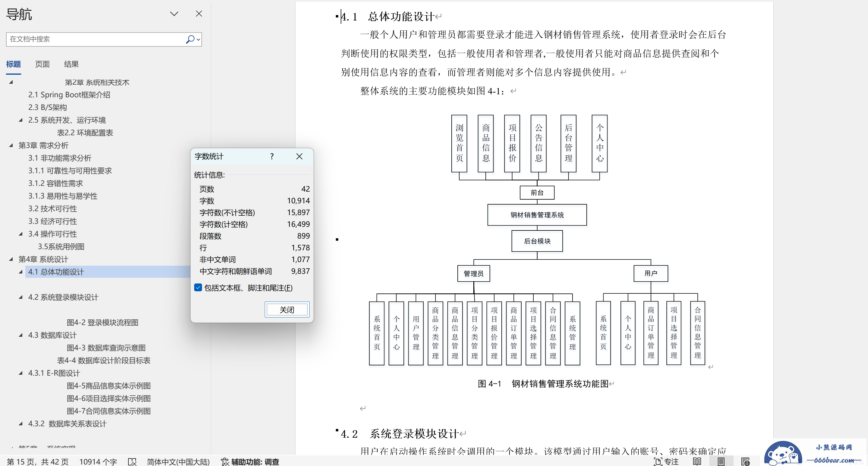Viewport: 868px width, 466px height.
Task: Go to heading 3.1 非功能需求分析
Action: pos(60,158)
